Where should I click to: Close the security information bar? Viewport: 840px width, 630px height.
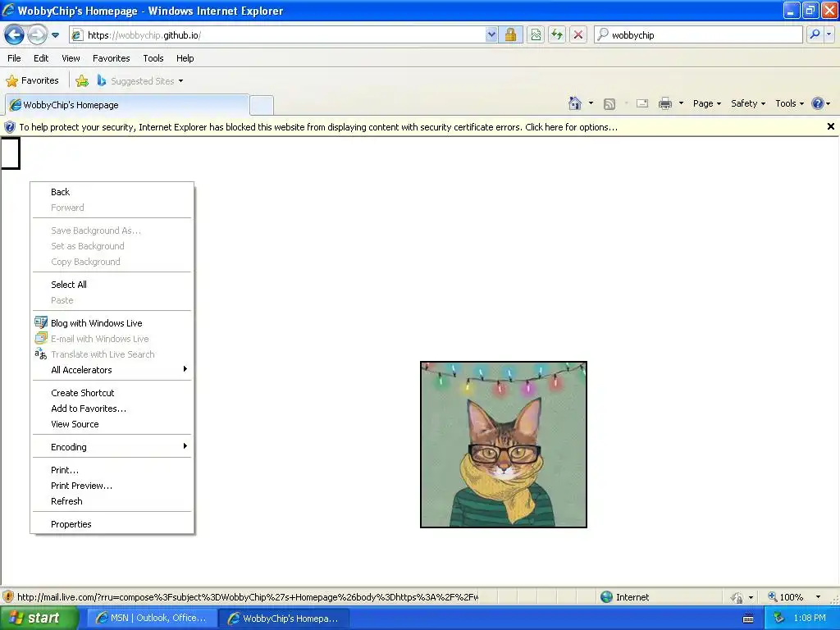830,126
